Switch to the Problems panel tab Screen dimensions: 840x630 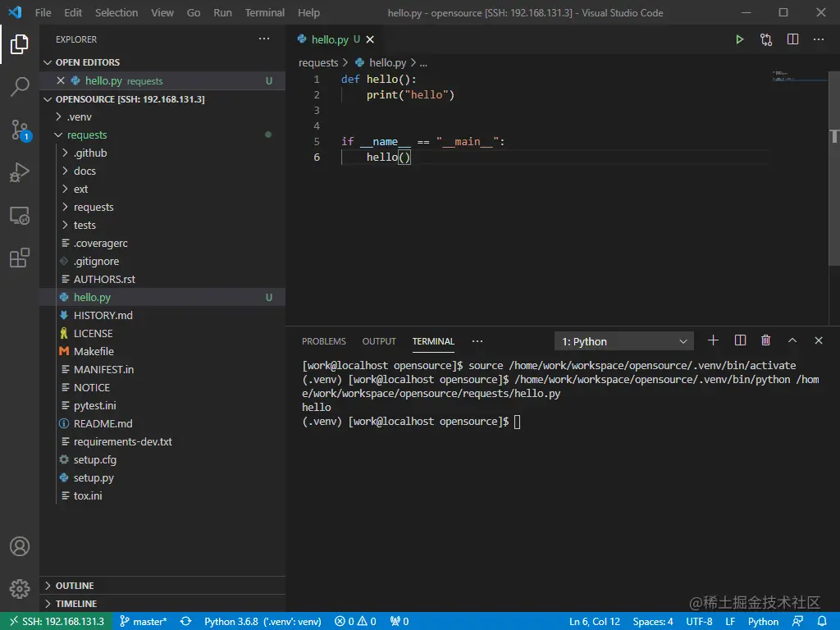[x=323, y=341]
